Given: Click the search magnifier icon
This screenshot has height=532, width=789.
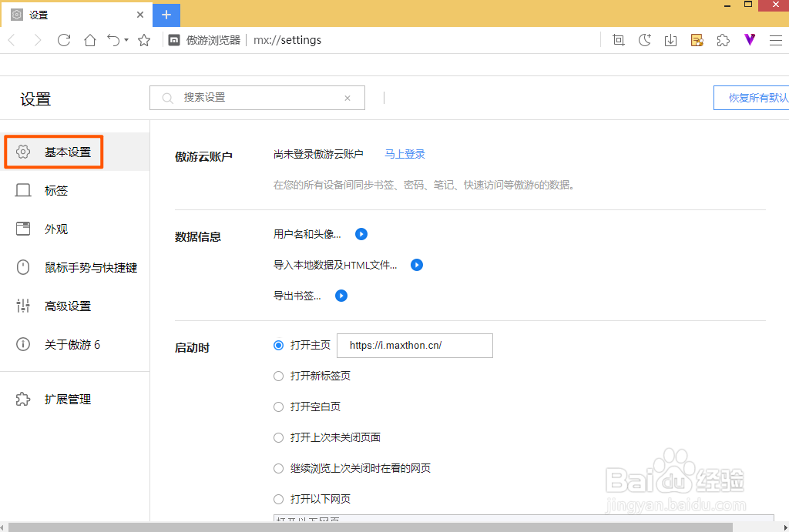Looking at the screenshot, I should (167, 98).
